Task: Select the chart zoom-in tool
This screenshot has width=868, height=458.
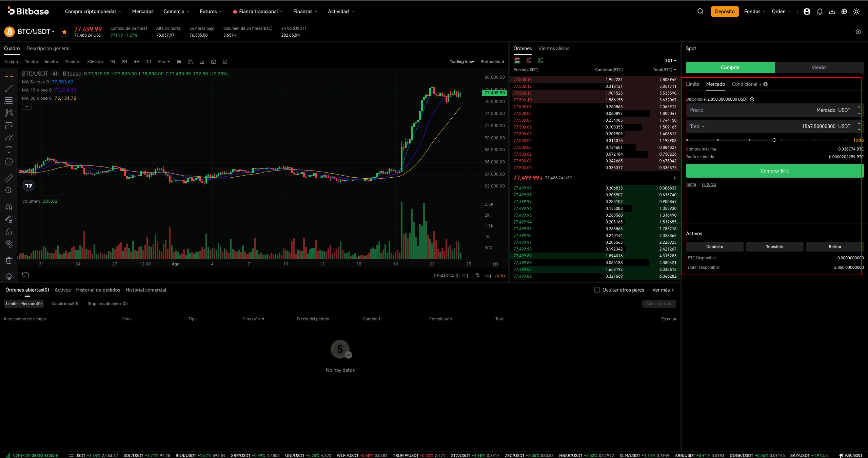Action: pyautogui.click(x=9, y=190)
